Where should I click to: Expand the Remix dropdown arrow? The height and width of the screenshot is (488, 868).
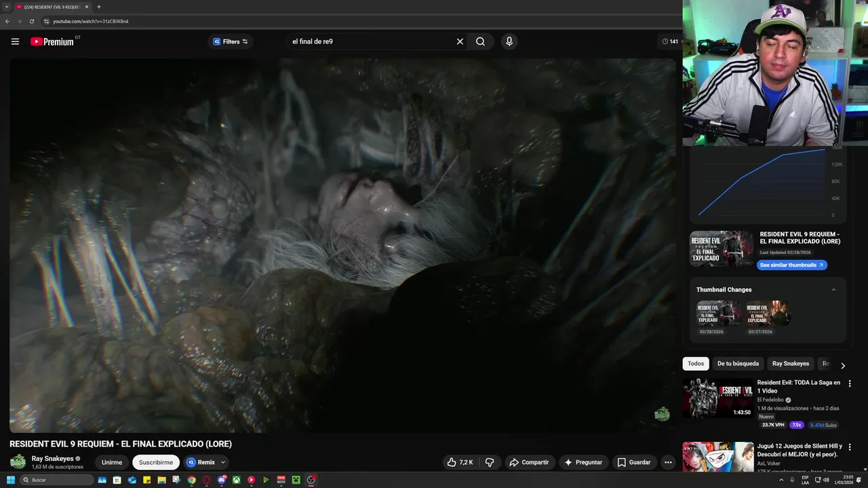click(x=223, y=462)
